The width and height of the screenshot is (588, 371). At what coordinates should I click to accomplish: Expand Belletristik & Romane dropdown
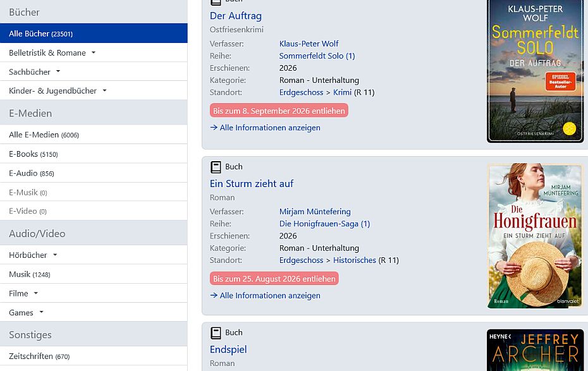click(x=94, y=53)
